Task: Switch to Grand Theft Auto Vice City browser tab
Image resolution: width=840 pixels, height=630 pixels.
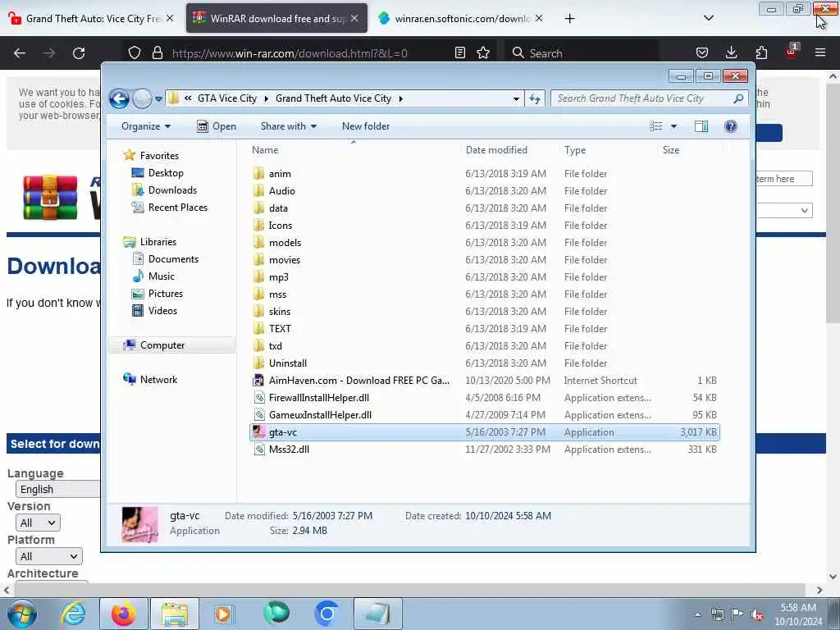Action: [91, 19]
